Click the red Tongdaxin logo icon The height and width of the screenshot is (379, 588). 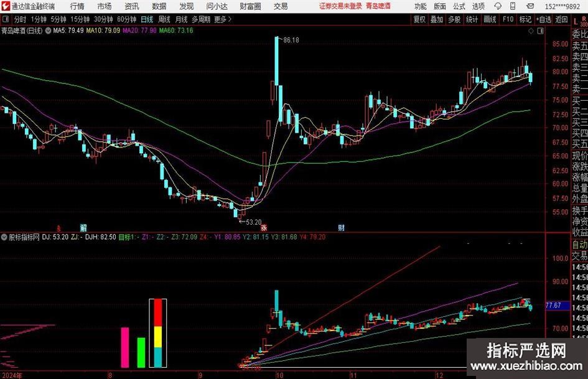click(6, 6)
